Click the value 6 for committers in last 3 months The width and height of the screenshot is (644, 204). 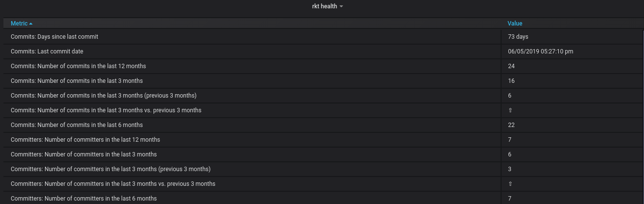(510, 154)
